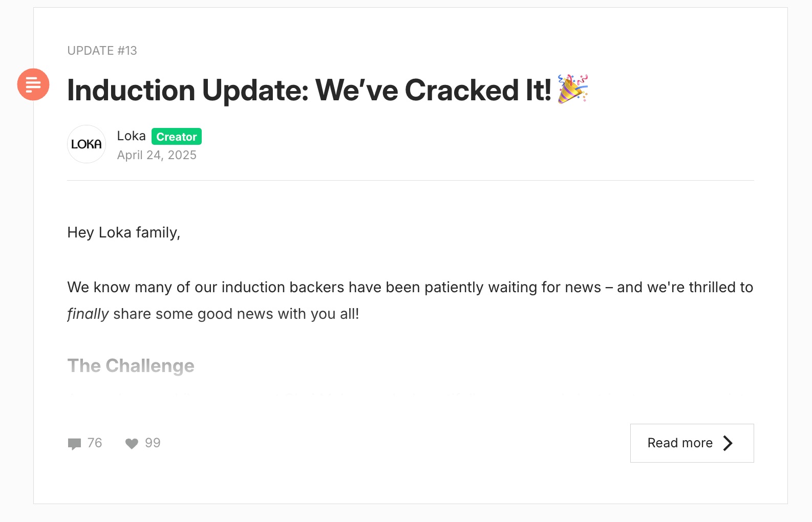
Task: Click the orange update post timeline icon
Action: click(33, 84)
